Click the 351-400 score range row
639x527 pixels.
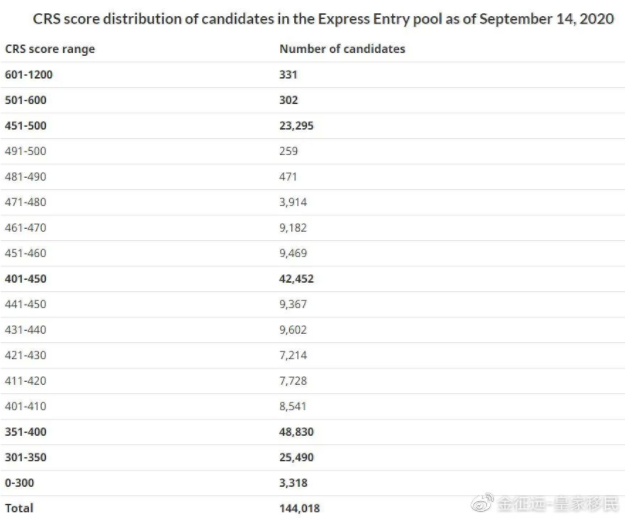(x=313, y=432)
